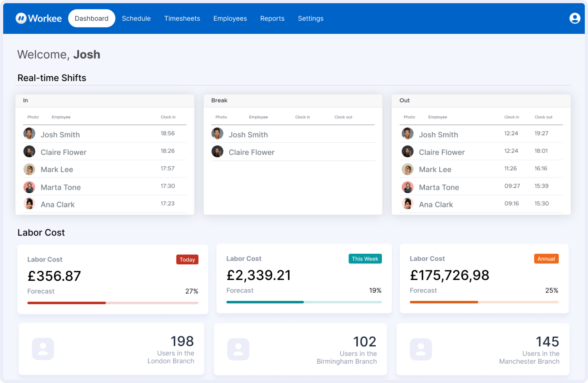This screenshot has height=383, width=588.
Task: Open the Timesheets page
Action: tap(182, 18)
